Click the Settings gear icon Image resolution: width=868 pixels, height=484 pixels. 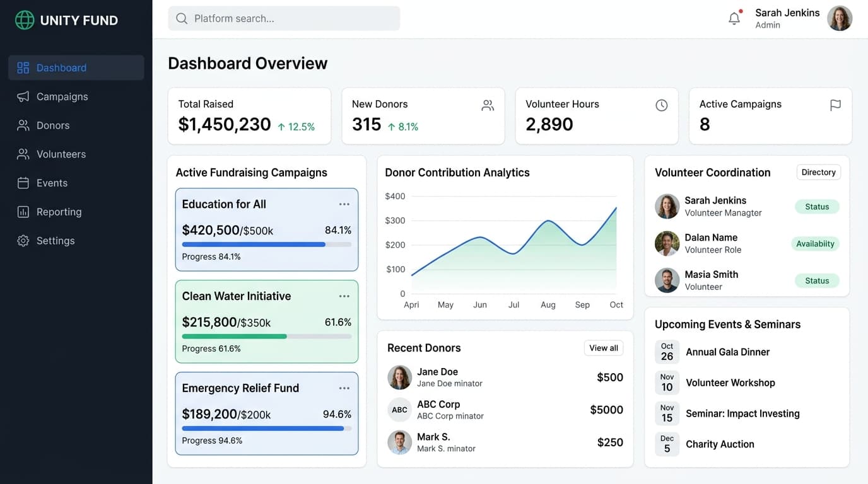[23, 241]
